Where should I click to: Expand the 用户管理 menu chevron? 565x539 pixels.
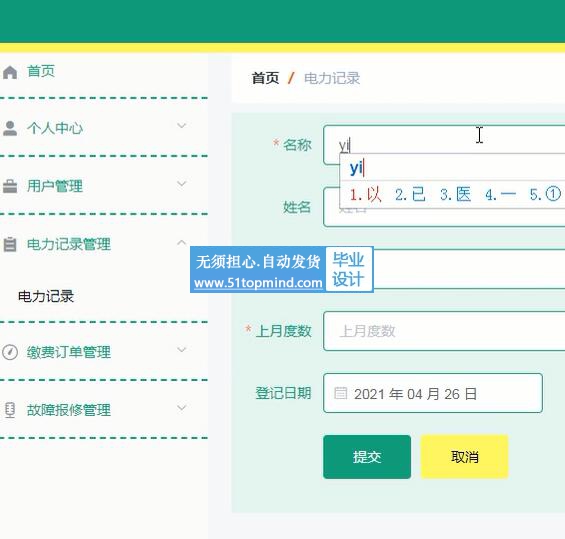pos(182,184)
